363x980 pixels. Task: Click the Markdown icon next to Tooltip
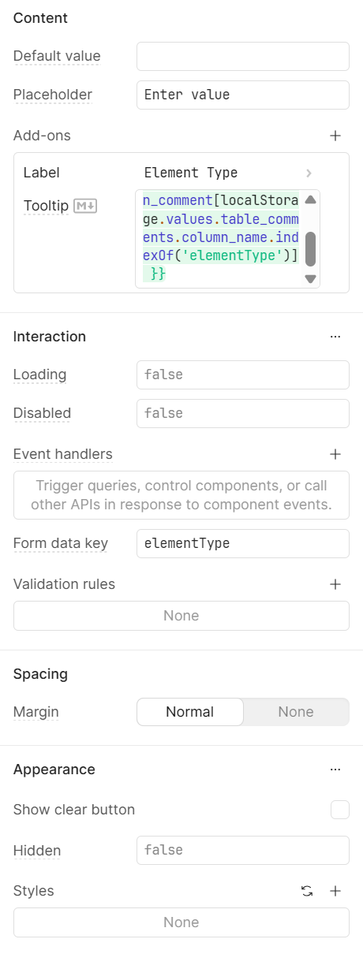84,206
